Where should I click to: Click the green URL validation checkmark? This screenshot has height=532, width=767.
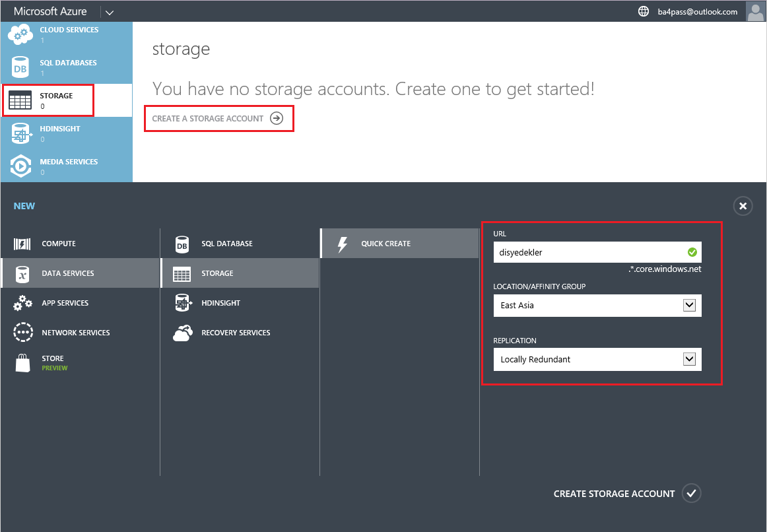click(x=692, y=252)
